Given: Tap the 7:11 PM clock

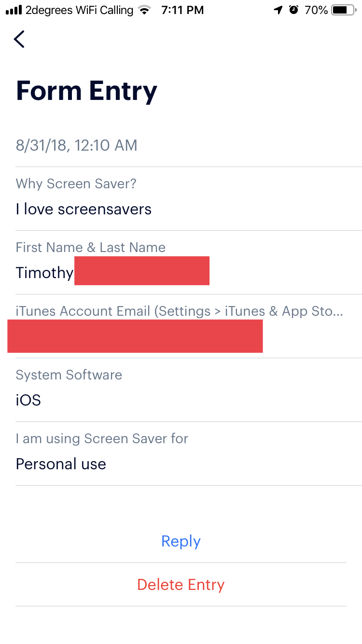Looking at the screenshot, I should coord(182,10).
